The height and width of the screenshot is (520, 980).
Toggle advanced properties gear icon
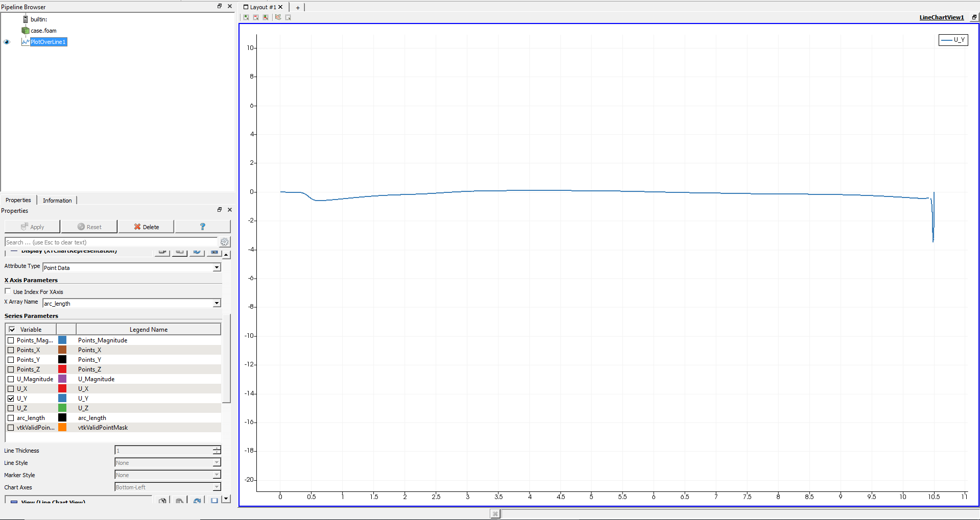pos(225,242)
